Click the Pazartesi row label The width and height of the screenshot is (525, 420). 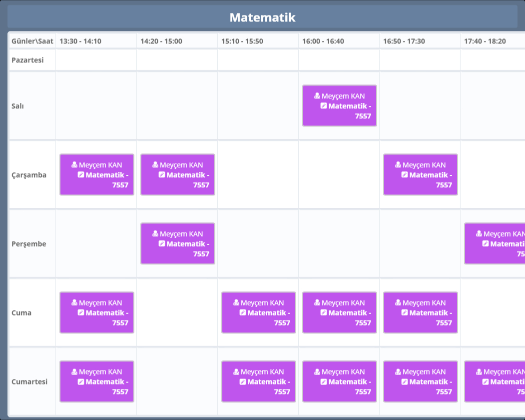point(28,60)
